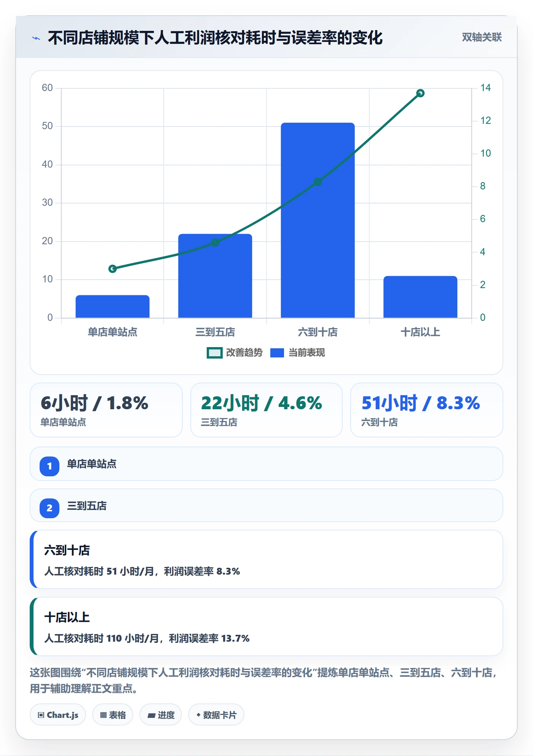Click the 十店以上 detail card heading

[x=67, y=617]
